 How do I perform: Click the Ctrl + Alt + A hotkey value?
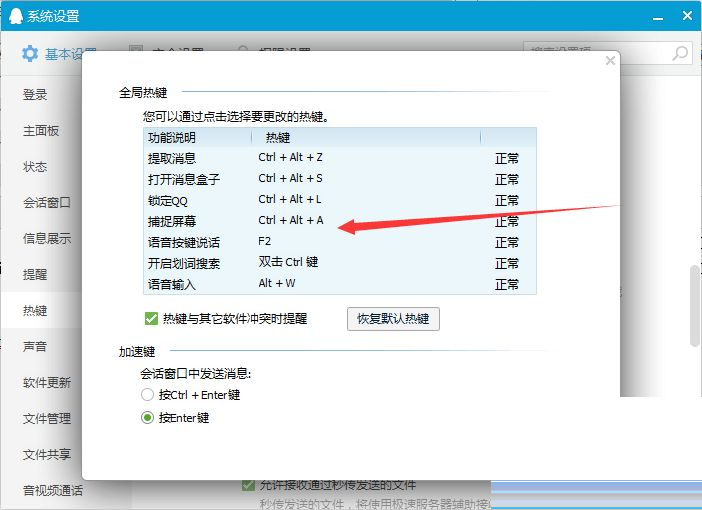[291, 220]
